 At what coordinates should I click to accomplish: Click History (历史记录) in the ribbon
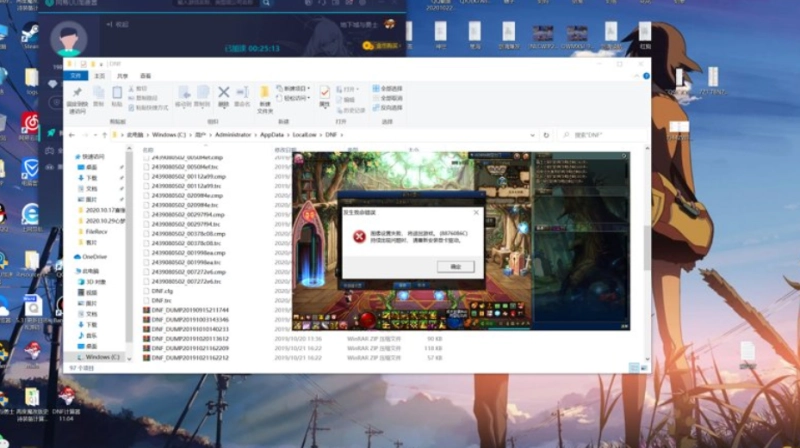click(x=351, y=110)
